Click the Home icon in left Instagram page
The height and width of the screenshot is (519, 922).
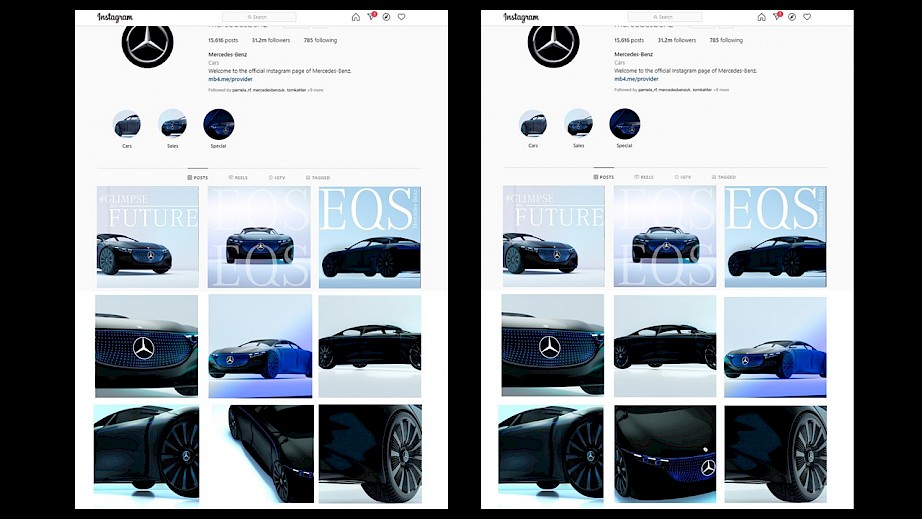click(x=356, y=17)
